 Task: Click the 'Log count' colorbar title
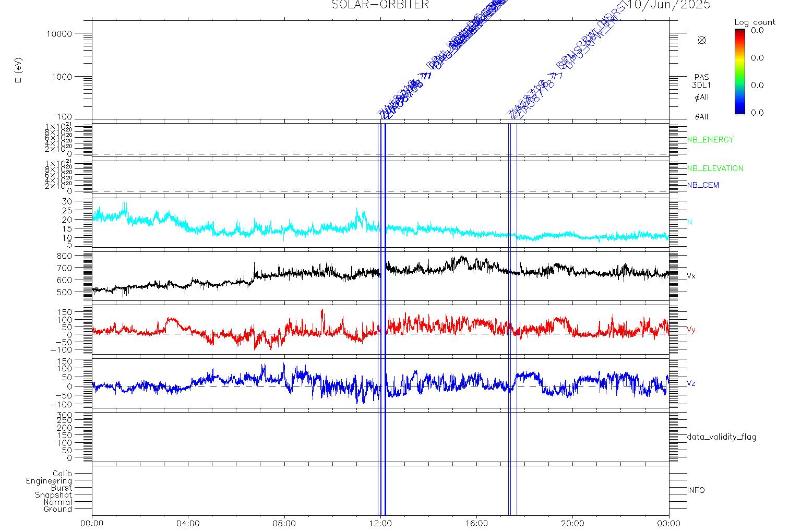pyautogui.click(x=755, y=22)
